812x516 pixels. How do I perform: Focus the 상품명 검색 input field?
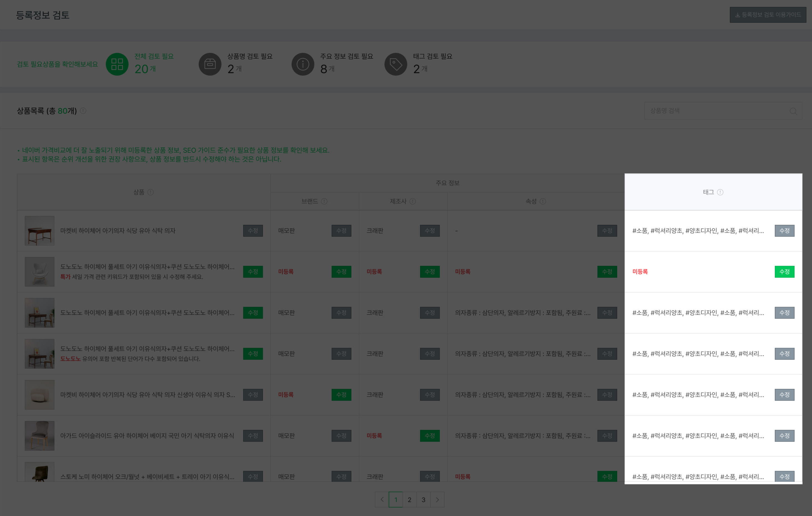(x=715, y=111)
